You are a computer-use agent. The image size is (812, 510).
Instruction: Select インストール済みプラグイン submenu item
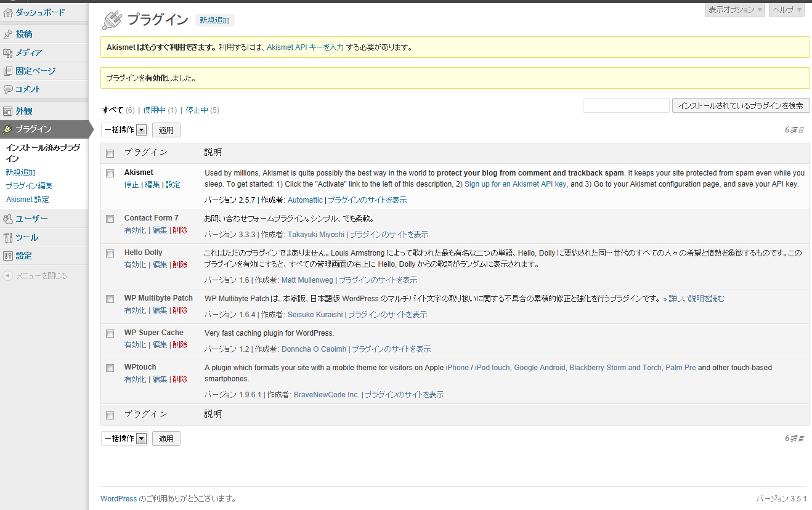click(43, 153)
